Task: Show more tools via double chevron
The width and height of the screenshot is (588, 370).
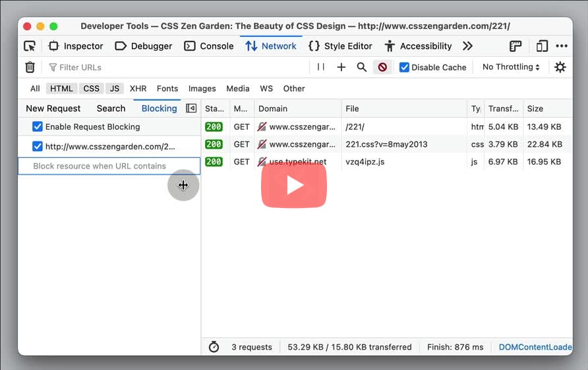Action: pos(467,46)
